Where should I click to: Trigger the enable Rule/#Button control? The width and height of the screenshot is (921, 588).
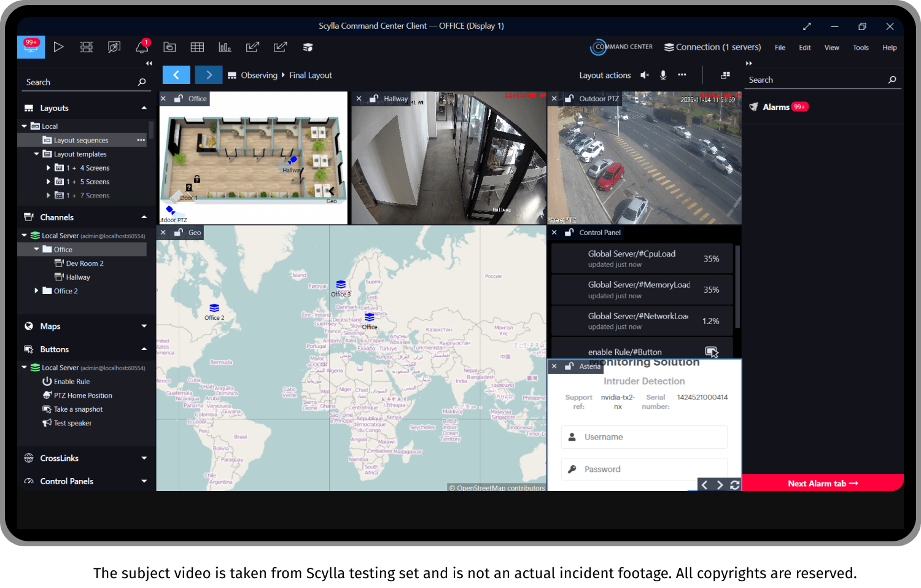[712, 352]
